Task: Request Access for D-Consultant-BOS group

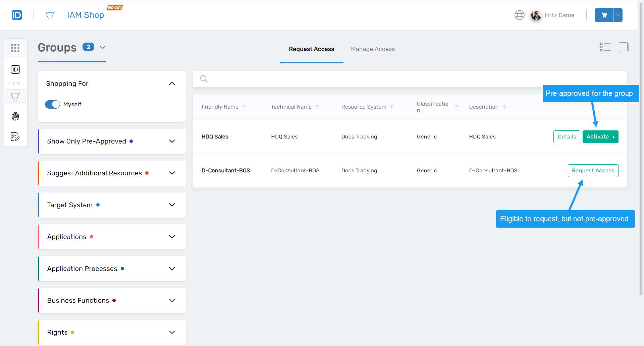Action: (593, 170)
